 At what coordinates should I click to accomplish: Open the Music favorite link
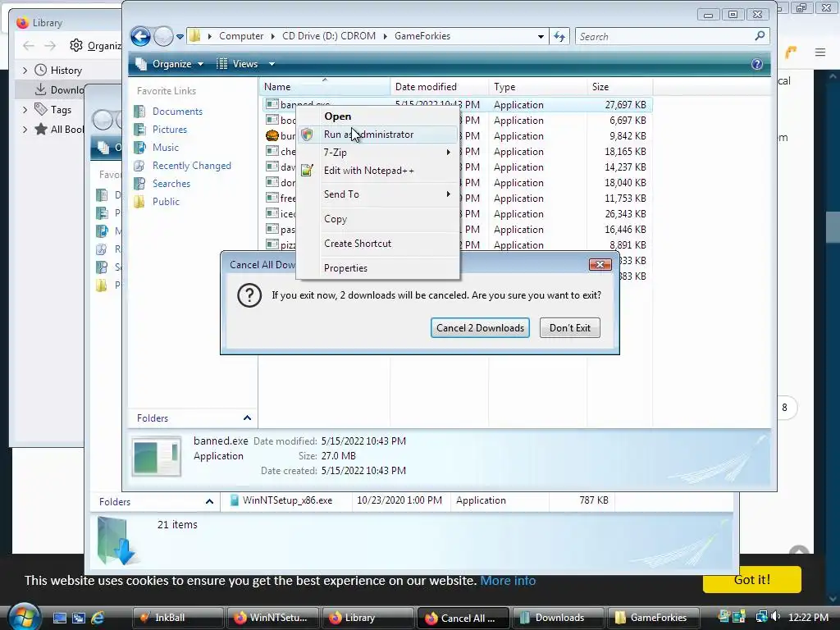(166, 148)
